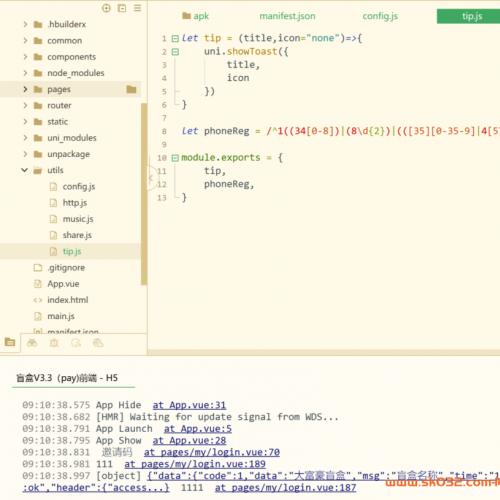Collapse all folders using minus-box icon
Viewport: 500px width, 500px height.
coord(122,8)
